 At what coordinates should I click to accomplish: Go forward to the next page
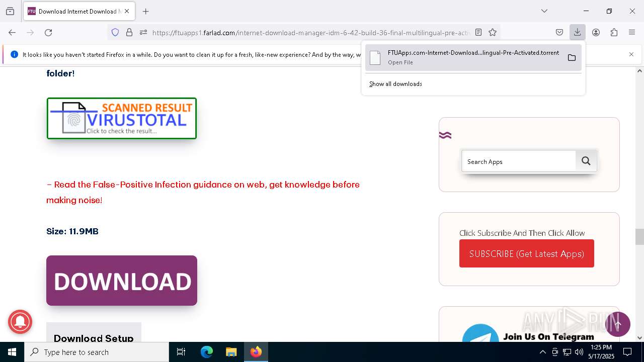tap(30, 32)
